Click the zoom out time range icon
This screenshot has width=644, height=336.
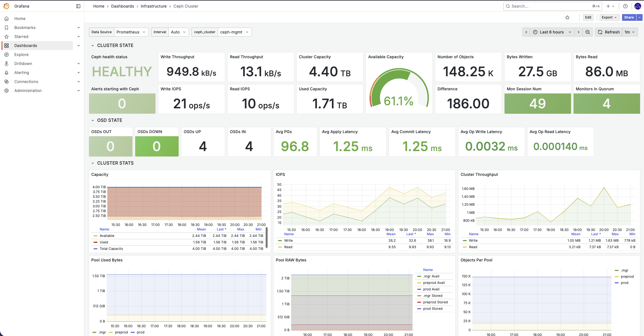coord(588,32)
